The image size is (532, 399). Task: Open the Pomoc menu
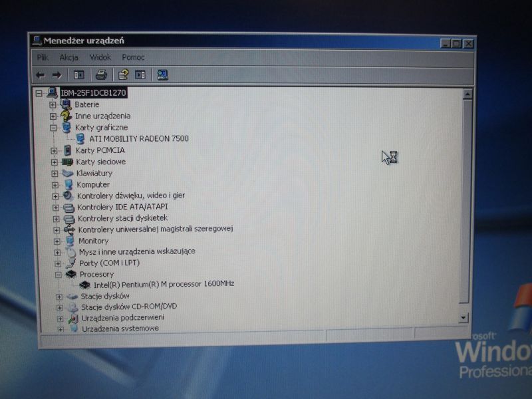134,57
